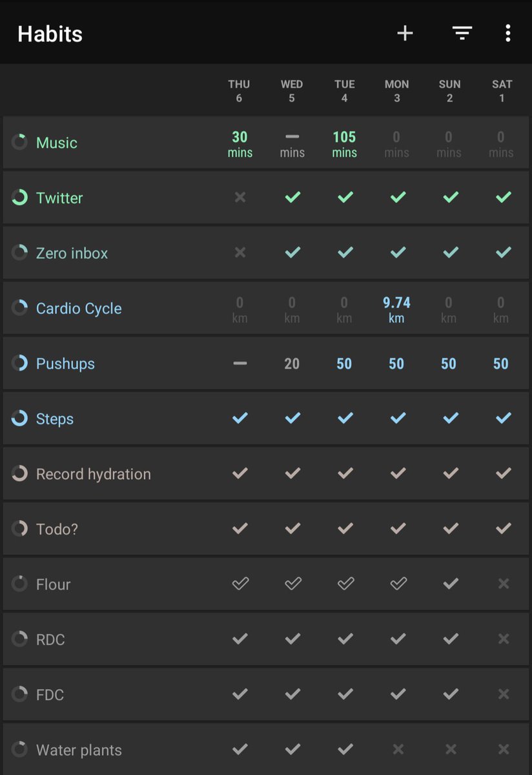
Task: Toggle Twitter checkmark for Thursday 6
Action: click(240, 198)
